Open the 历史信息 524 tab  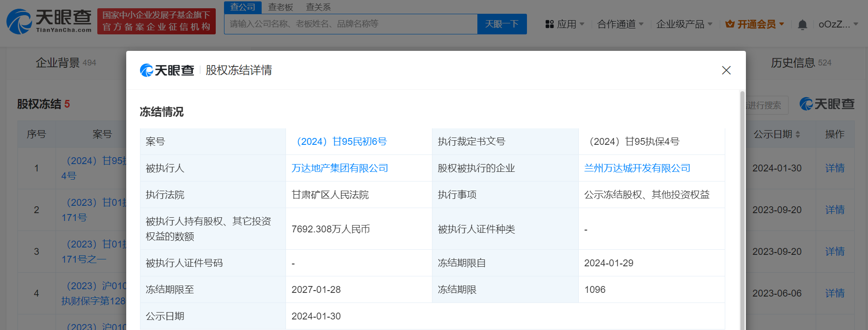pyautogui.click(x=801, y=63)
